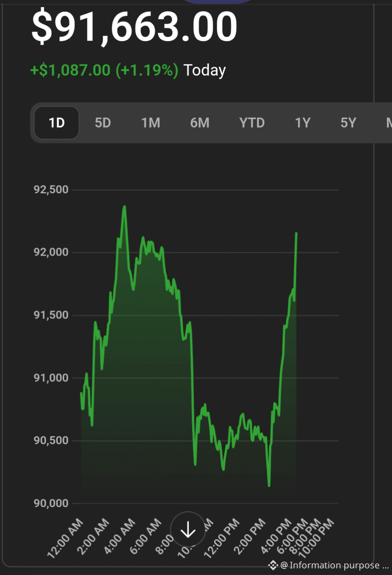Choose the 1M chart range
The image size is (392, 575).
point(151,123)
